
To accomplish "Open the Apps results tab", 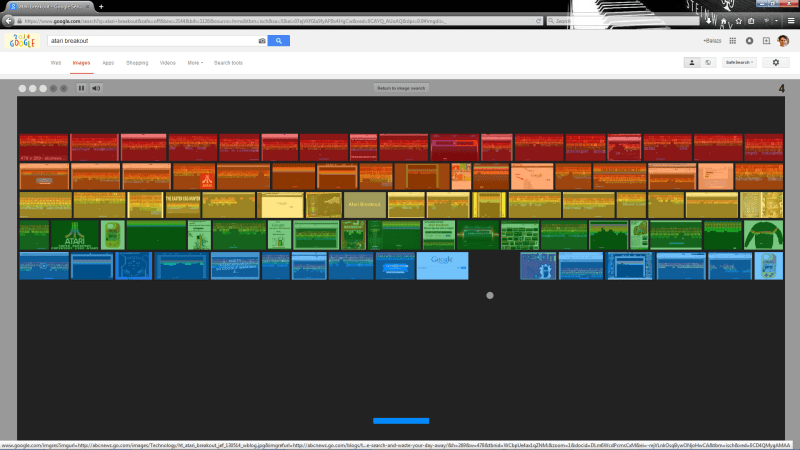I will coord(108,63).
